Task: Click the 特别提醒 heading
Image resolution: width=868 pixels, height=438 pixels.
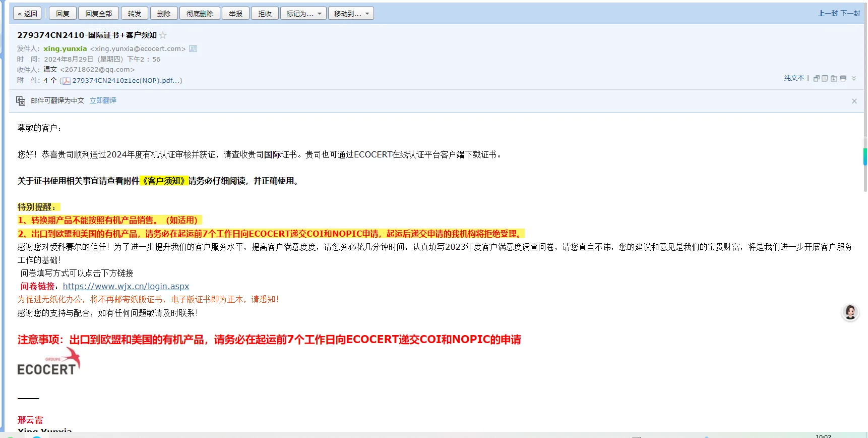Action: 38,207
